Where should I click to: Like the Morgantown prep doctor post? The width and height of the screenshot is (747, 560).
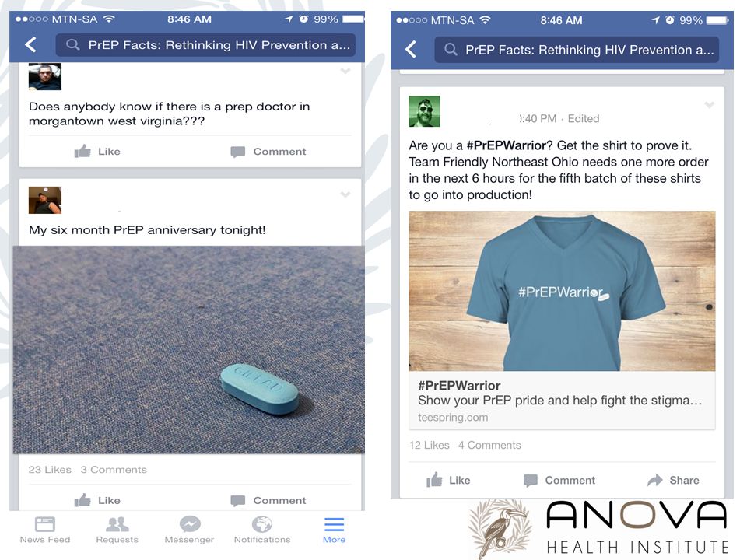click(x=97, y=152)
